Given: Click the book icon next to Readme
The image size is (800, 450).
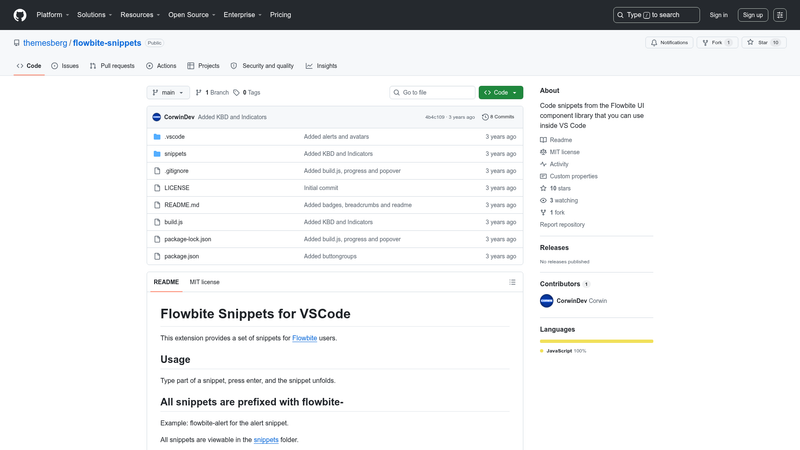Looking at the screenshot, I should [543, 140].
